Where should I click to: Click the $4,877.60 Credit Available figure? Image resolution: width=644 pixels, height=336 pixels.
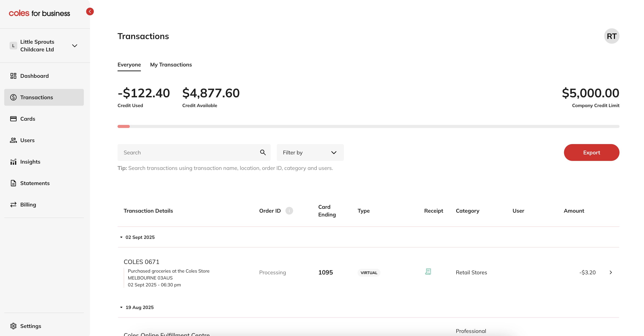211,93
